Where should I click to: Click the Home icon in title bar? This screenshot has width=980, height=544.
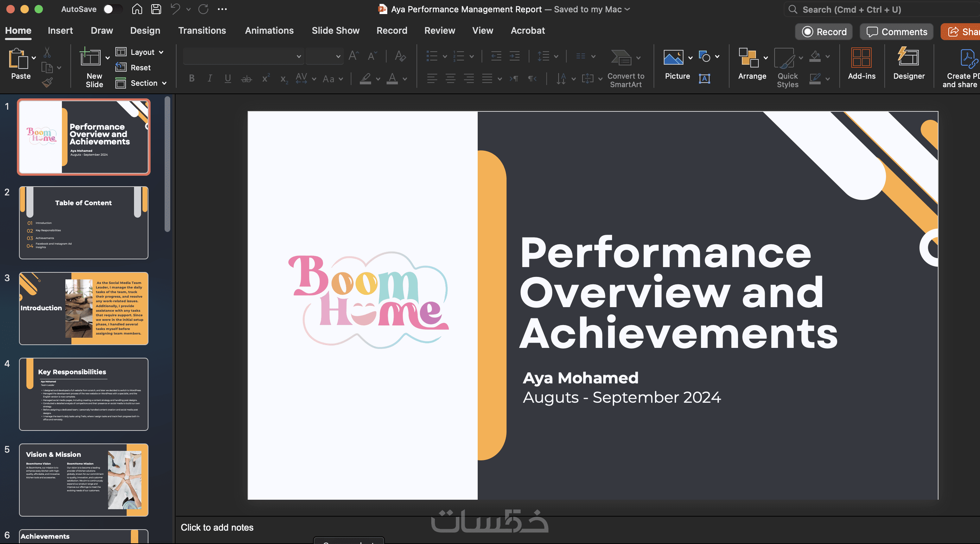coord(137,9)
